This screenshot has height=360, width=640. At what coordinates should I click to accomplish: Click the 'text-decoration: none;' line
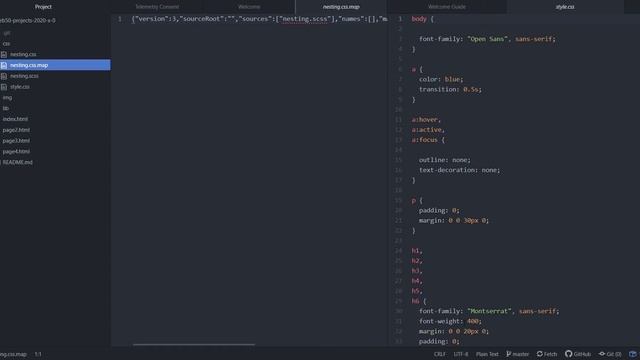point(460,170)
